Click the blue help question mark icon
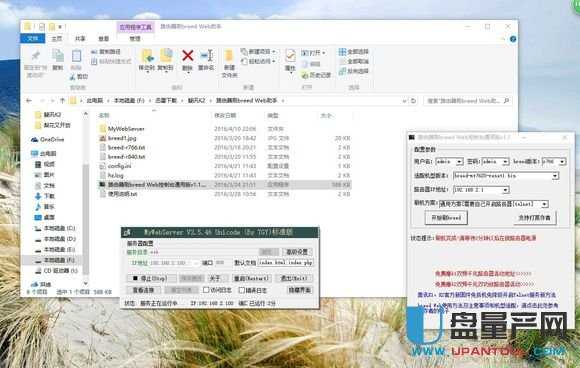This screenshot has width=580, height=368. 513,39
